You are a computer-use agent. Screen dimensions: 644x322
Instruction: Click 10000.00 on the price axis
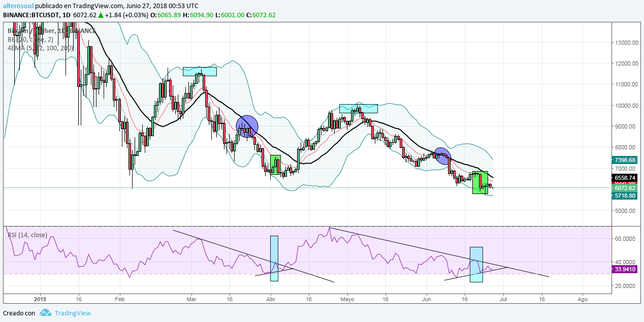[x=626, y=106]
